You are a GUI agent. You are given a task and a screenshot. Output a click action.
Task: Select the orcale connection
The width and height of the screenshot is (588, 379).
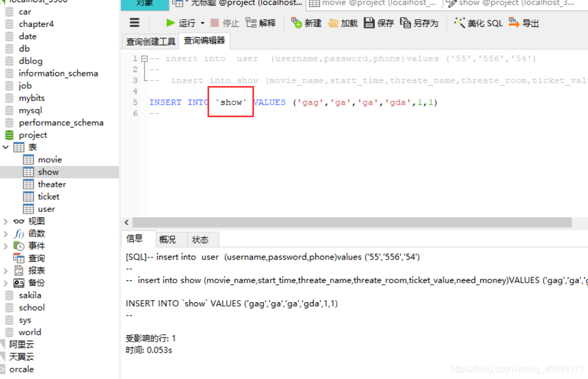click(x=21, y=369)
